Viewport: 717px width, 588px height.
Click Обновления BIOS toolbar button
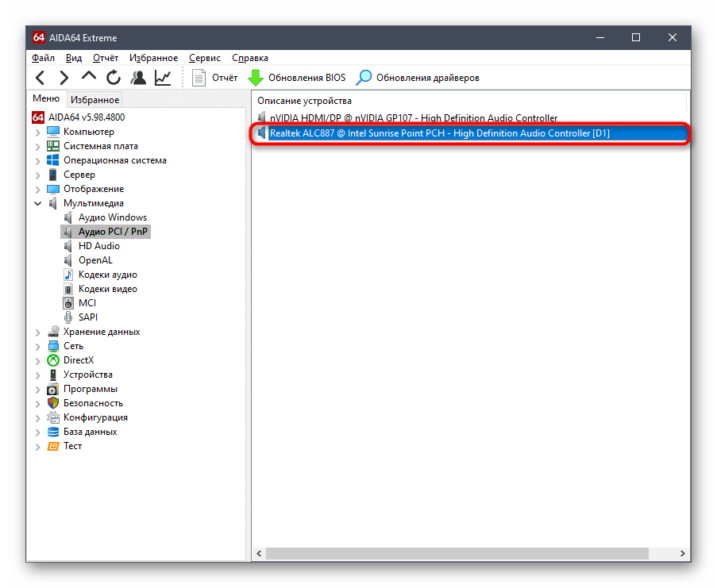tap(296, 78)
